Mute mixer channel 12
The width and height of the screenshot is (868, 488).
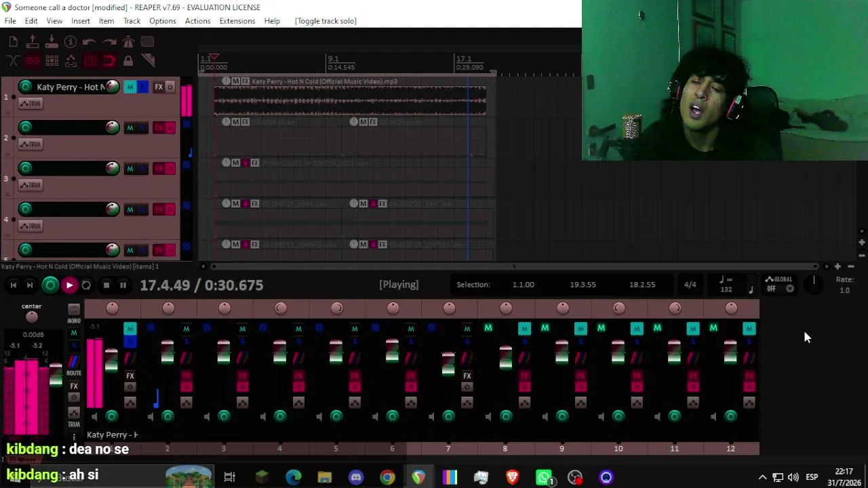[749, 329]
